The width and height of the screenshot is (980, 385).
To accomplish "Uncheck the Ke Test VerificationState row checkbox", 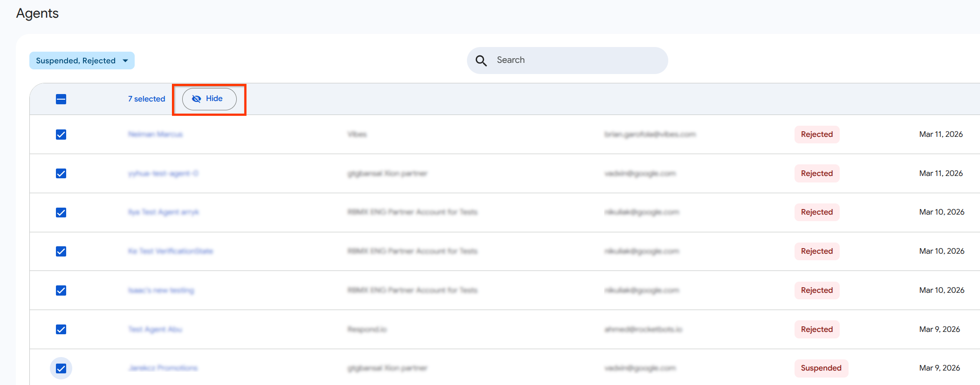I will (61, 251).
